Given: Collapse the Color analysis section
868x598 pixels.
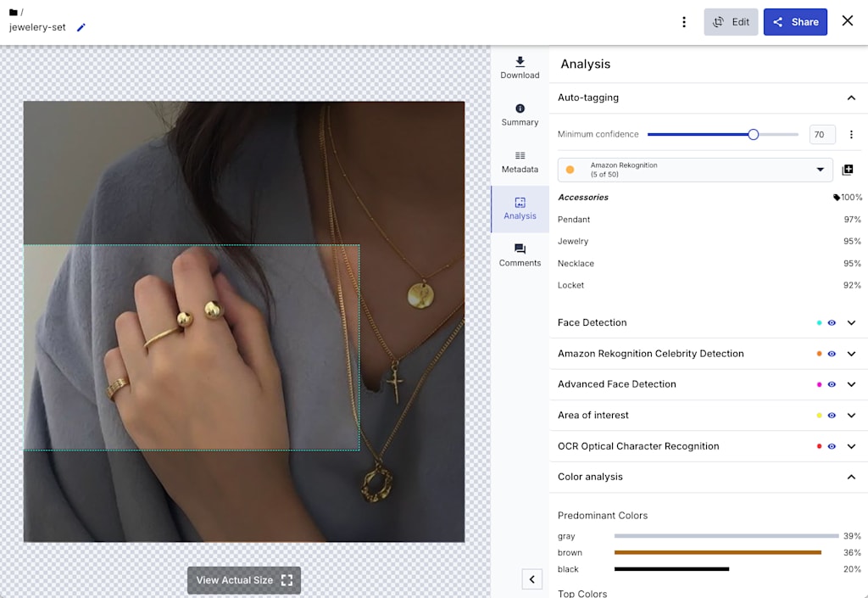Looking at the screenshot, I should 851,477.
